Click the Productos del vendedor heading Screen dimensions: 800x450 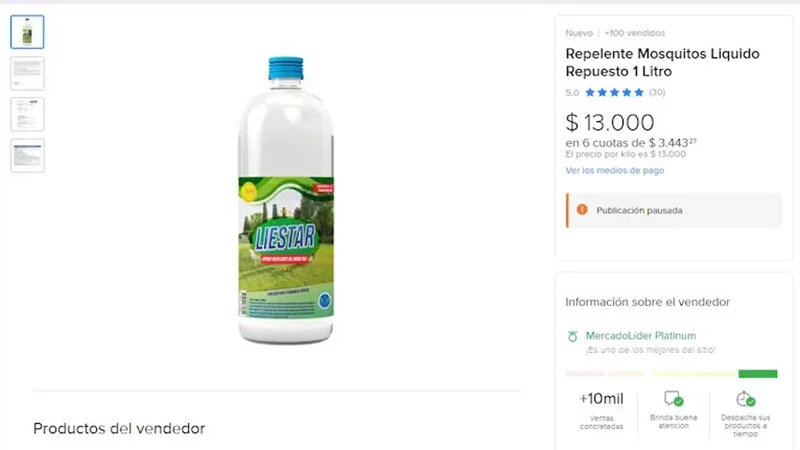click(119, 428)
